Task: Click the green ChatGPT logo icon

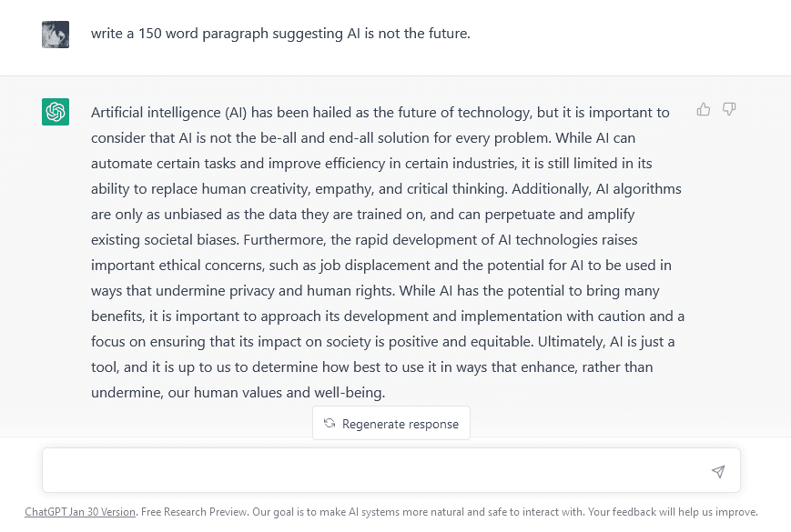Action: [x=56, y=112]
